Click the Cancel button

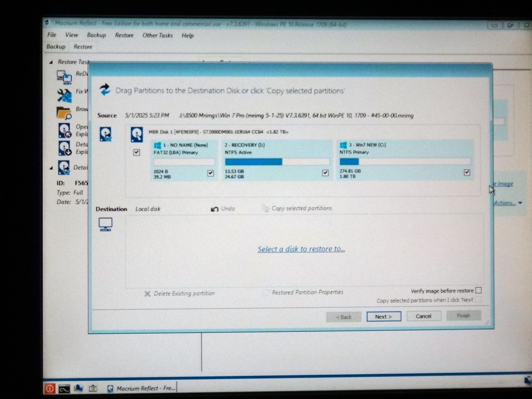pyautogui.click(x=424, y=316)
